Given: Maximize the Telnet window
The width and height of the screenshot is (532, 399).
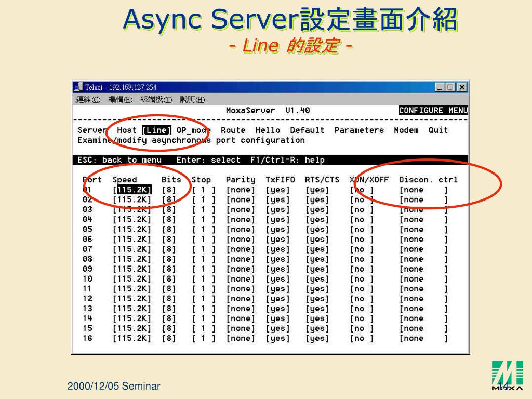Looking at the screenshot, I should [450, 87].
